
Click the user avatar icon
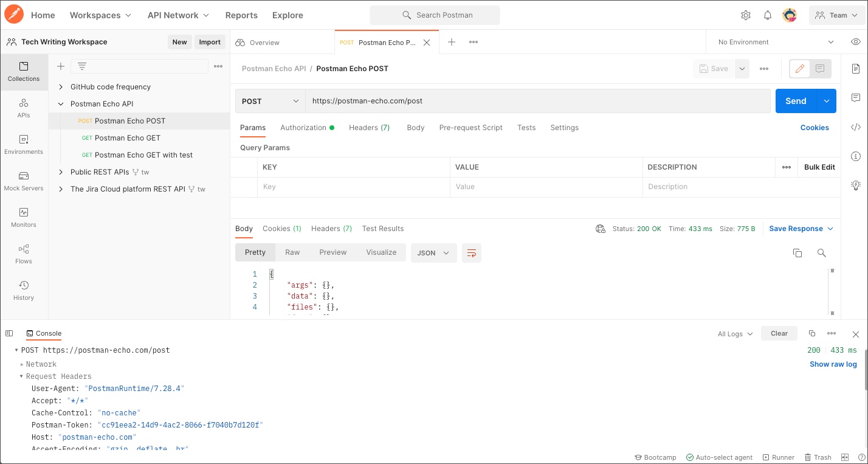click(790, 15)
